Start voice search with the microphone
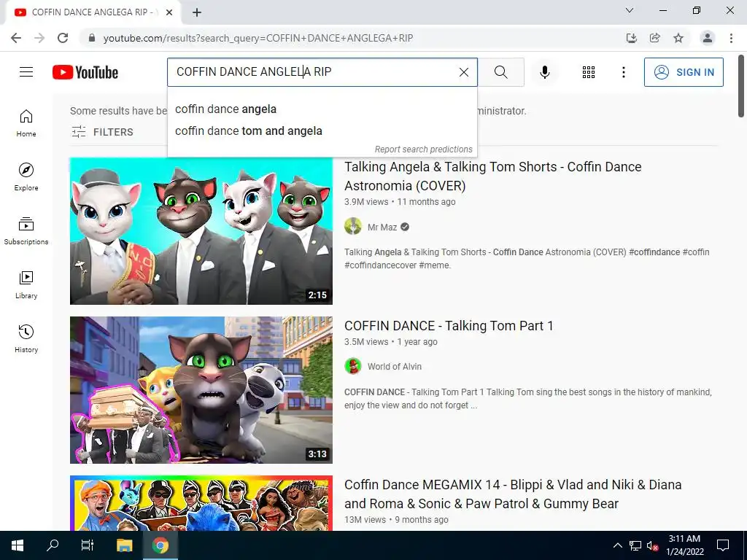Viewport: 747px width, 560px height. (544, 72)
